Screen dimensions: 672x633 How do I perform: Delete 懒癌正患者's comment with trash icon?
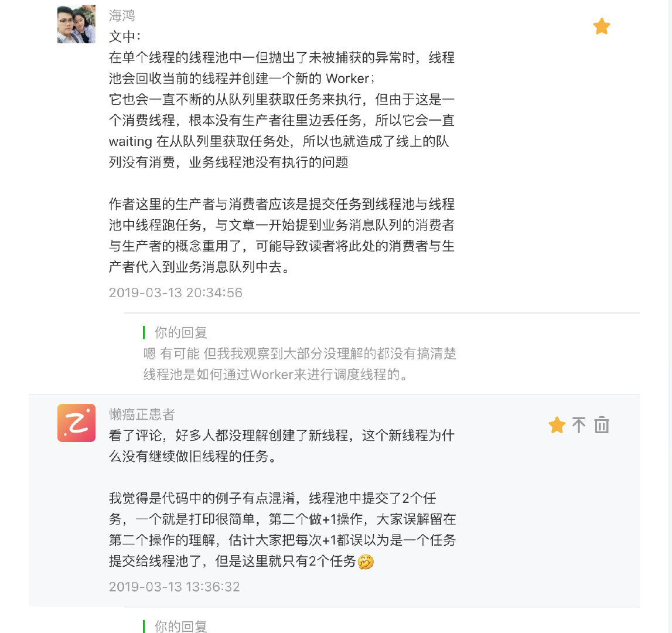pyautogui.click(x=602, y=425)
